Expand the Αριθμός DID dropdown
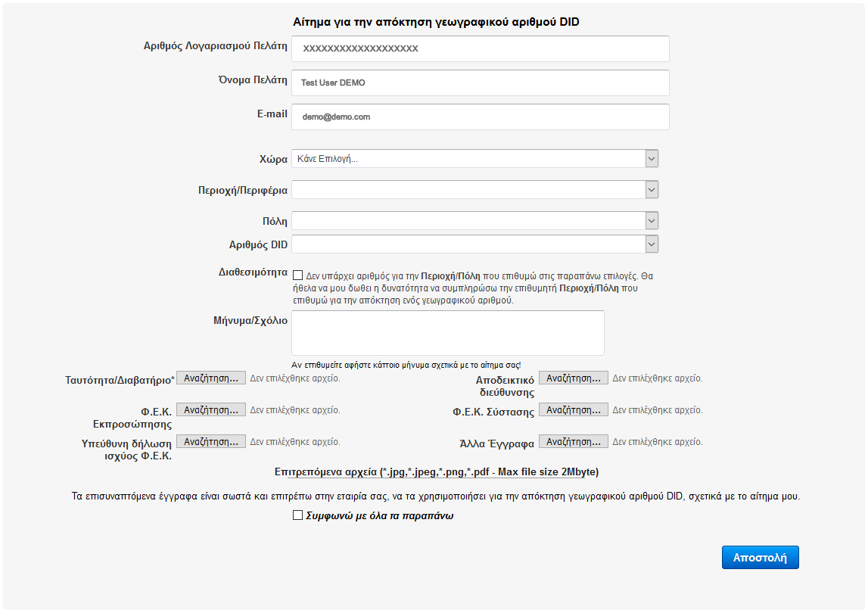 (474, 244)
